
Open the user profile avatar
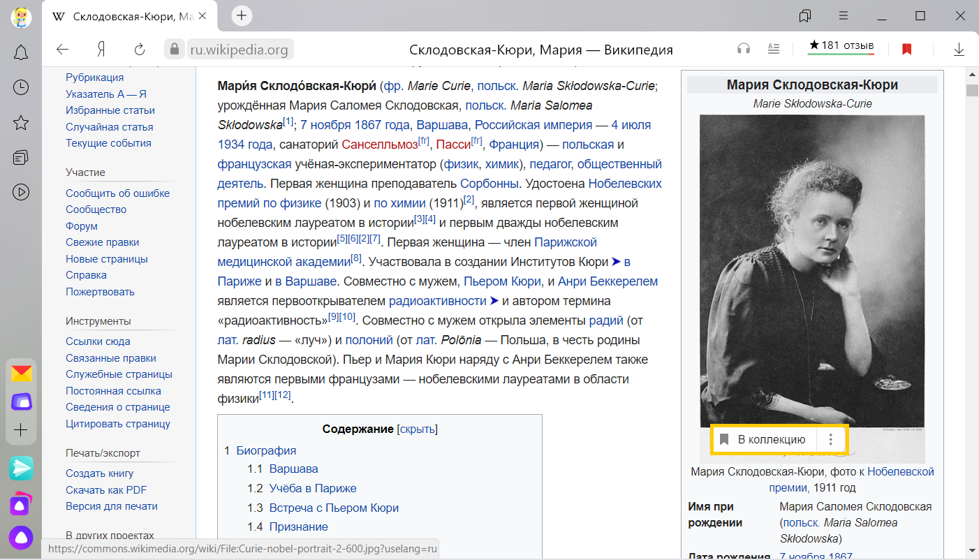(x=21, y=17)
